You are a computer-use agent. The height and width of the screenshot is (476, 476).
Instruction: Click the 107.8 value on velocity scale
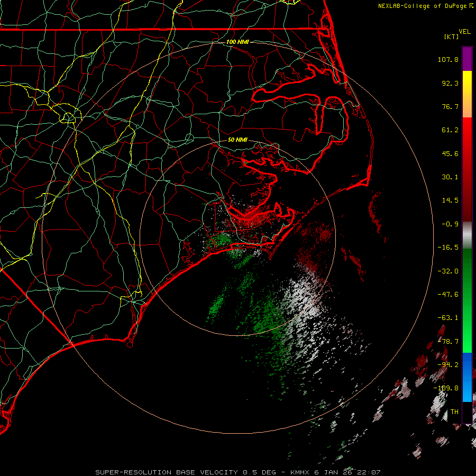(x=448, y=59)
